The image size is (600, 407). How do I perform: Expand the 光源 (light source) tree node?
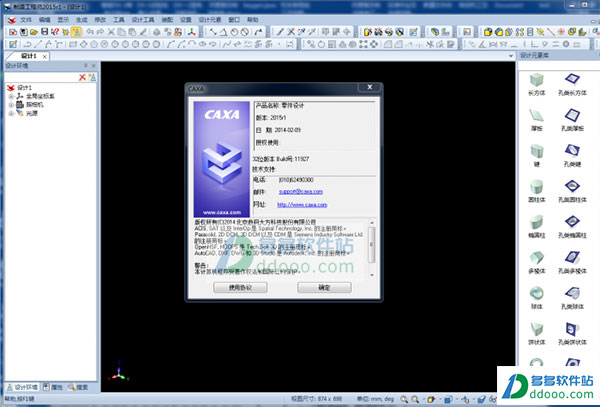tap(11, 113)
